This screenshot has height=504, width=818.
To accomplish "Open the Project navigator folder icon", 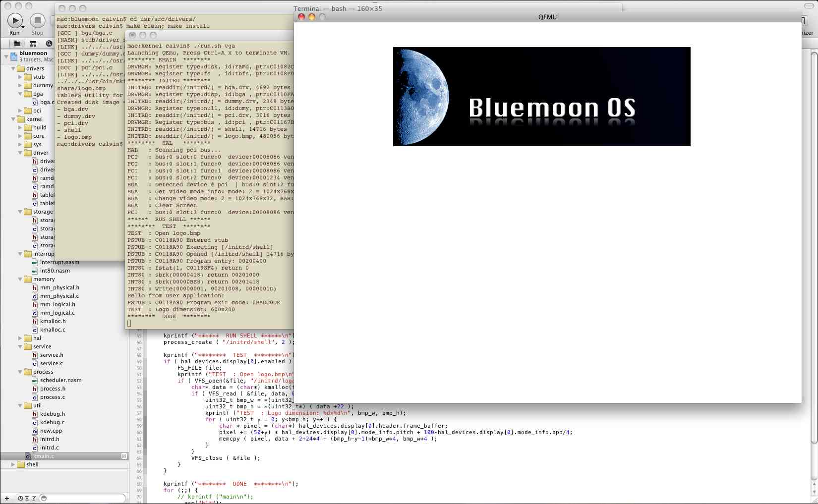I will pyautogui.click(x=17, y=44).
